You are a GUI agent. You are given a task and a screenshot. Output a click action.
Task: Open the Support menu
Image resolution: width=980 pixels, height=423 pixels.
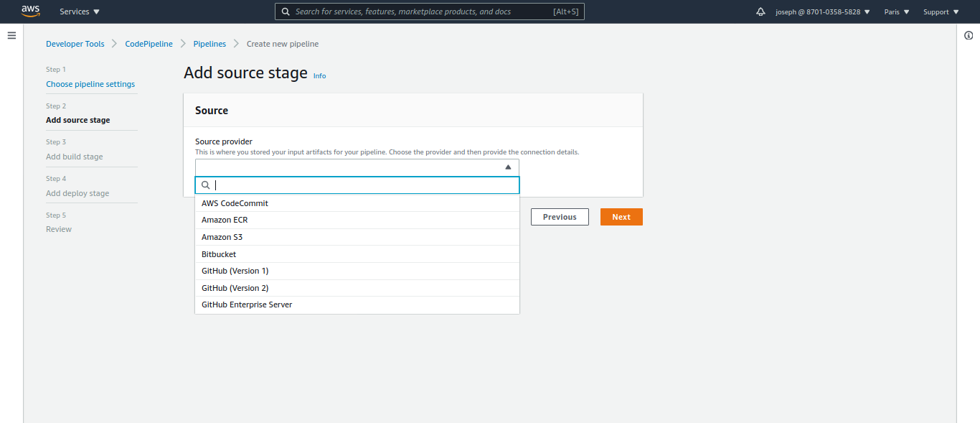click(941, 12)
